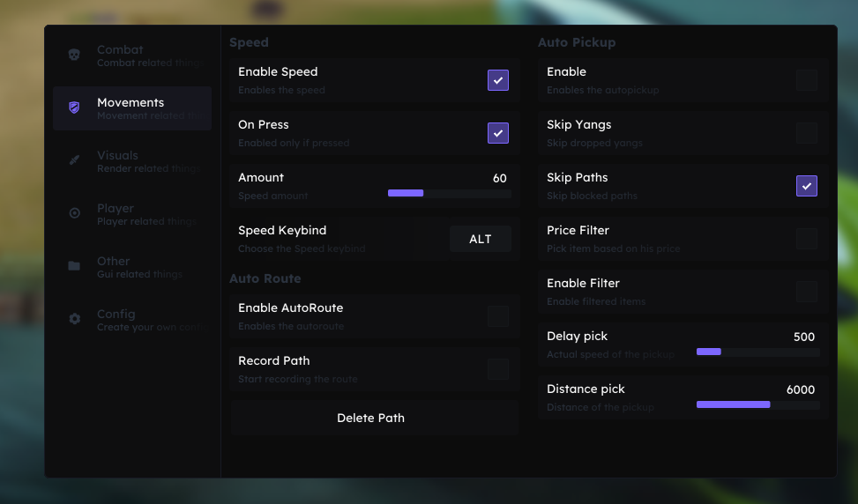This screenshot has height=504, width=858.
Task: Disable the Enable Speed checkbox
Action: coord(498,80)
